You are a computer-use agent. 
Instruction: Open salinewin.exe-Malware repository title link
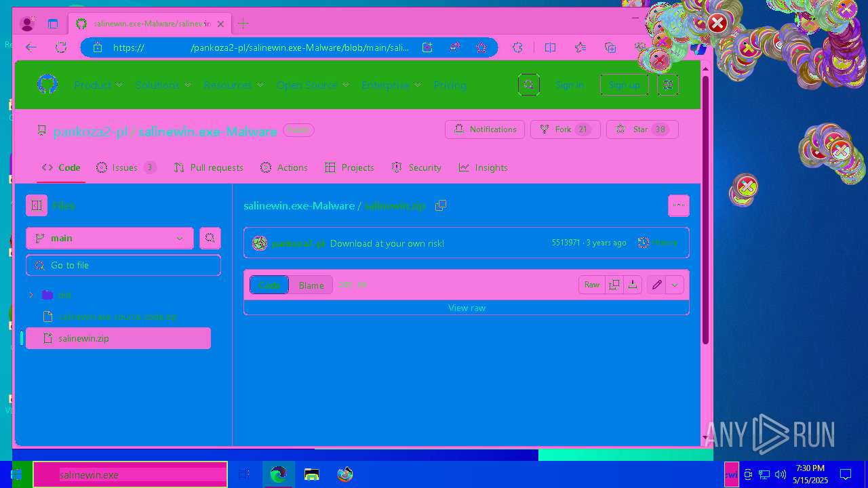point(208,131)
